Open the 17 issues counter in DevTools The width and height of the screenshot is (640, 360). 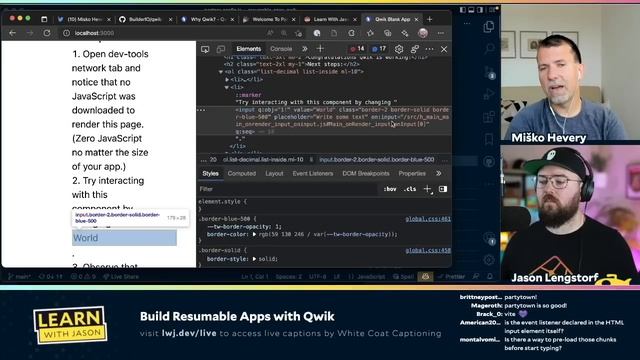[x=379, y=49]
